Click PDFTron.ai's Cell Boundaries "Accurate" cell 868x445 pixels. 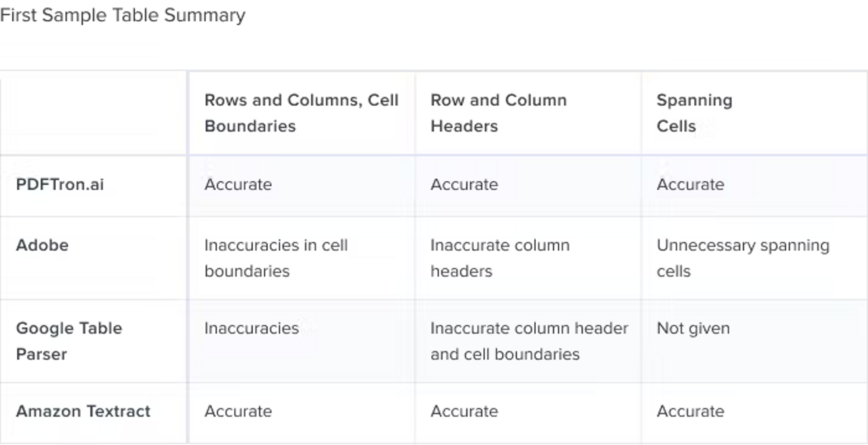[238, 185]
